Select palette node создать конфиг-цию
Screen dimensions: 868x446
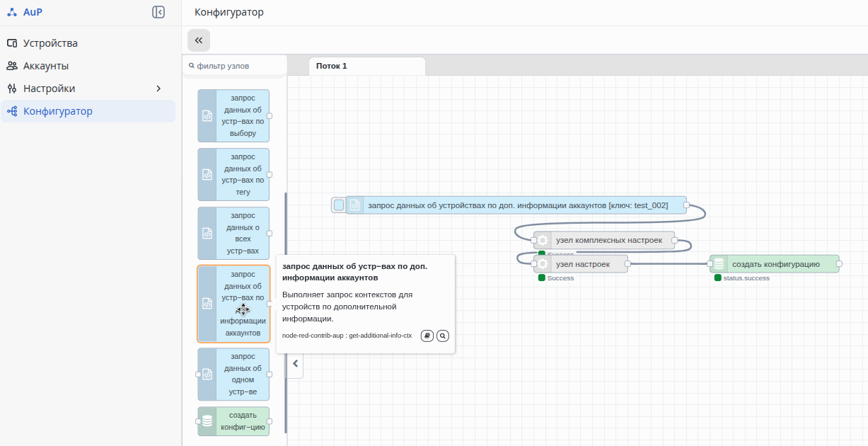pos(233,421)
